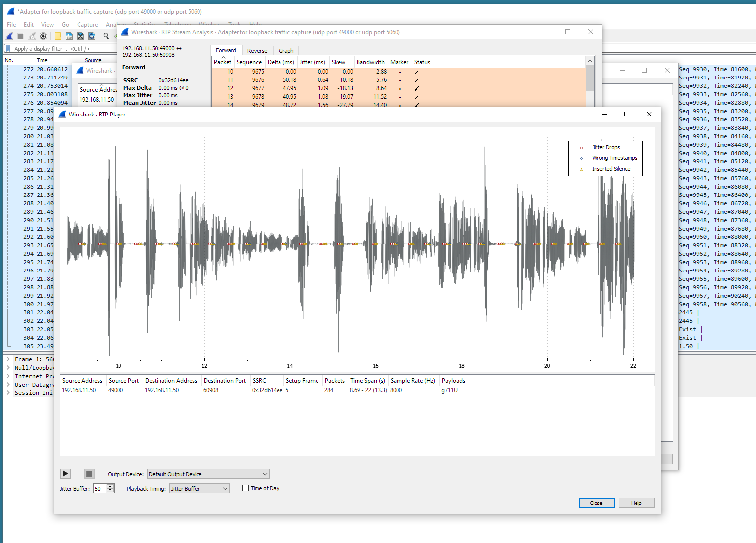Switch to the Reverse tab
Screen dimensions: 756x543
258,50
